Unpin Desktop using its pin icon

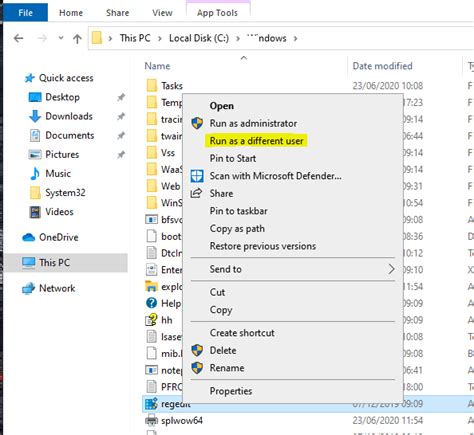coord(121,97)
